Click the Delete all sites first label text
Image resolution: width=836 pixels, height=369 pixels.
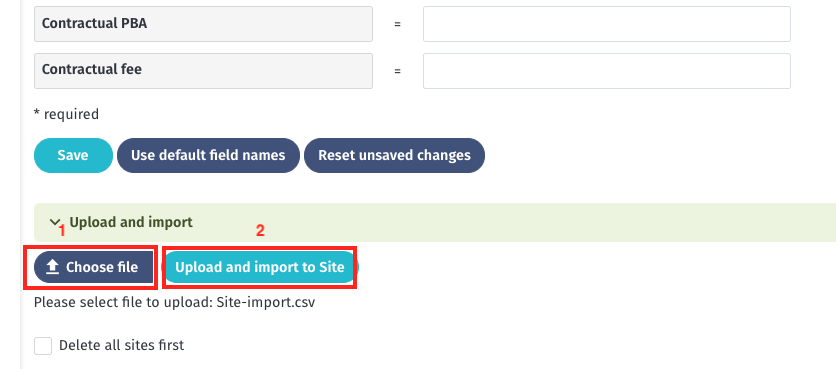click(122, 346)
